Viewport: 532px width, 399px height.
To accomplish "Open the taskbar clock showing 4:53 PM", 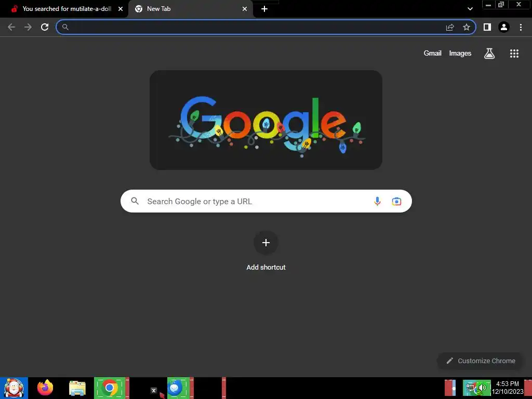I will [x=507, y=388].
